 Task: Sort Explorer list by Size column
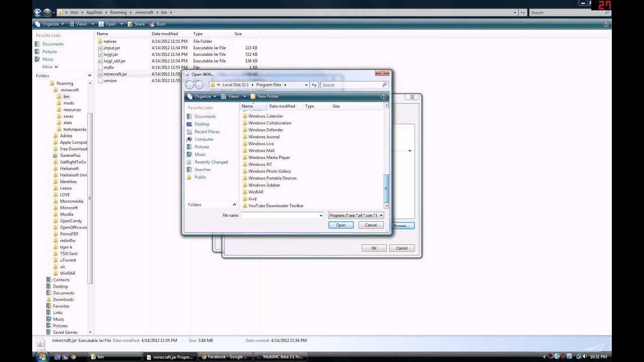238,34
